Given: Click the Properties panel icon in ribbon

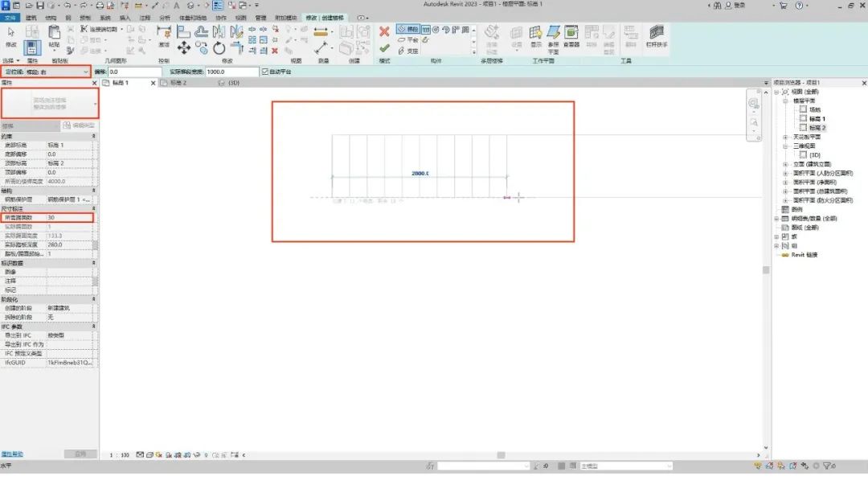Looking at the screenshot, I should (33, 48).
